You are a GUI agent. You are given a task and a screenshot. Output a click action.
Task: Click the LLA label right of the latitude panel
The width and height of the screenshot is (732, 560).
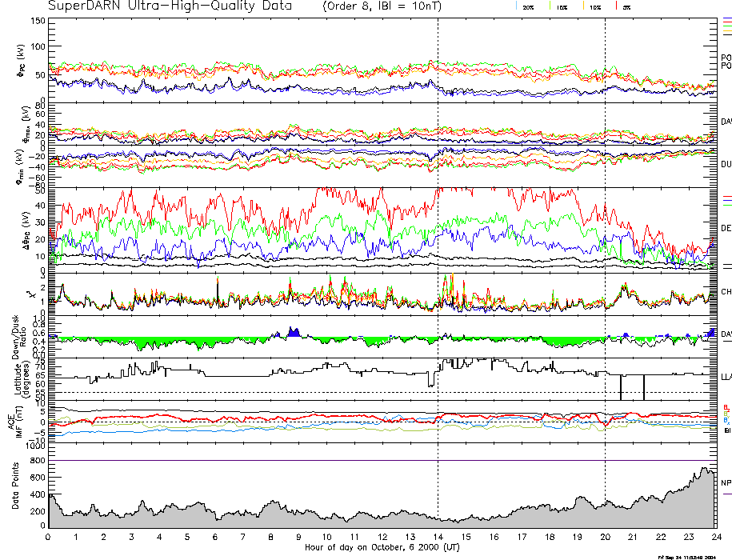tap(726, 376)
